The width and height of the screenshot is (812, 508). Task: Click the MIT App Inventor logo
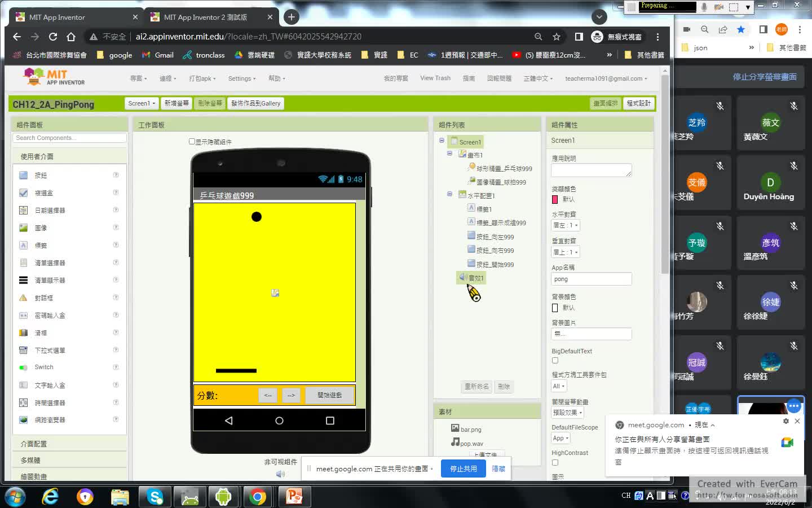pos(54,77)
